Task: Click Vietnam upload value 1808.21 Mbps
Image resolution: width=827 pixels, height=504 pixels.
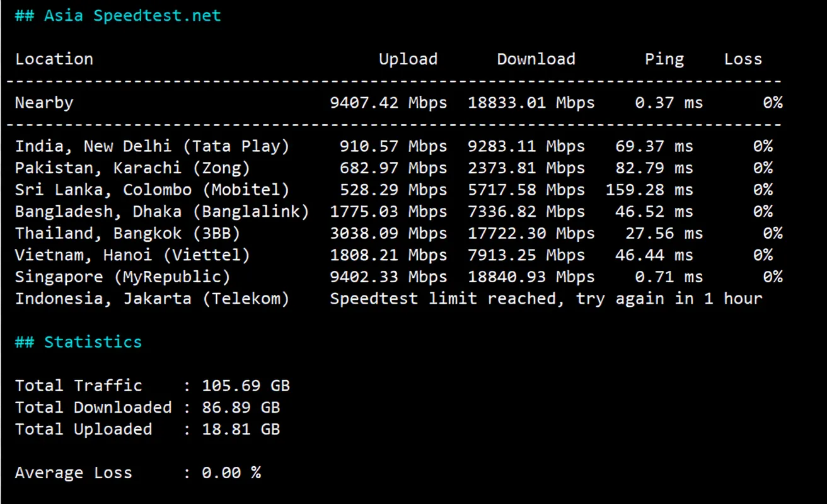Action: click(388, 255)
